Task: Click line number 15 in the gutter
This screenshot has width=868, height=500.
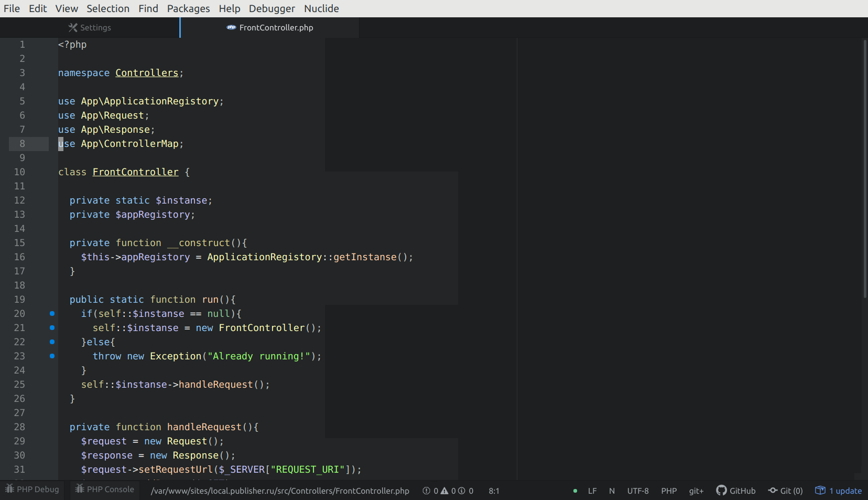Action: click(x=19, y=242)
